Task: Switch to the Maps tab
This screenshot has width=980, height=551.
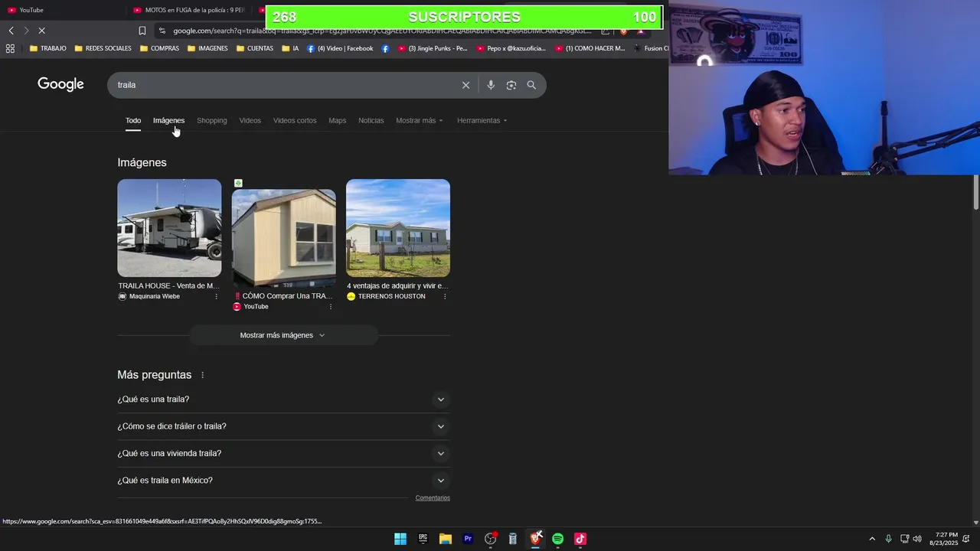Action: tap(338, 120)
